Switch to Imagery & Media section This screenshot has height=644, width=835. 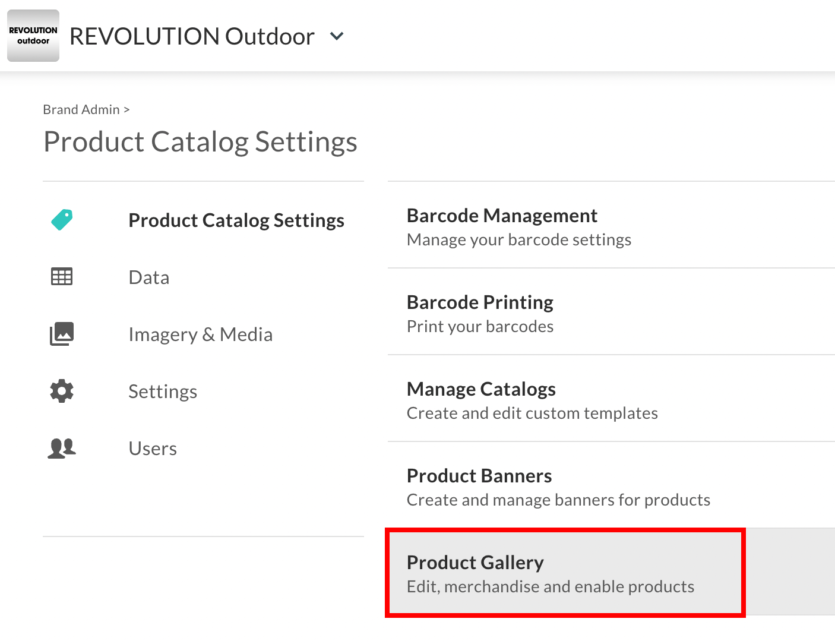pos(201,334)
